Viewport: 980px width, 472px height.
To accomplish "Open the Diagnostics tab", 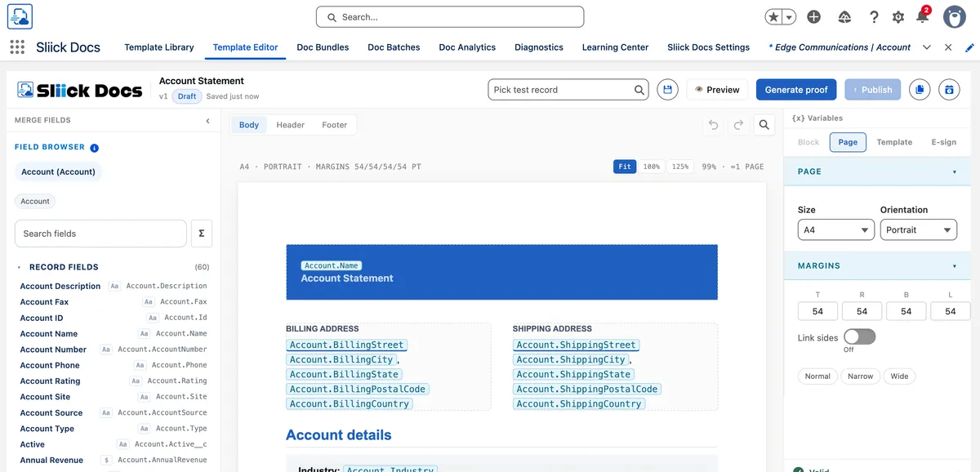I will [x=539, y=47].
